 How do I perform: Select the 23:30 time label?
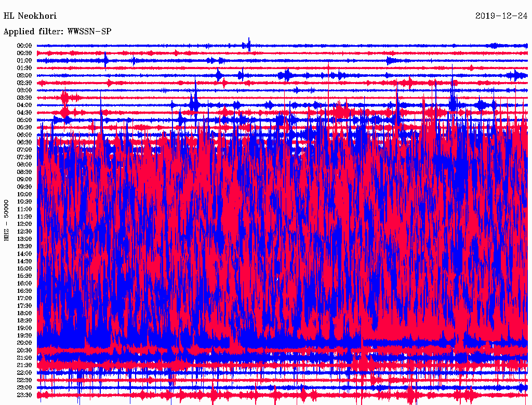[x=24, y=395]
